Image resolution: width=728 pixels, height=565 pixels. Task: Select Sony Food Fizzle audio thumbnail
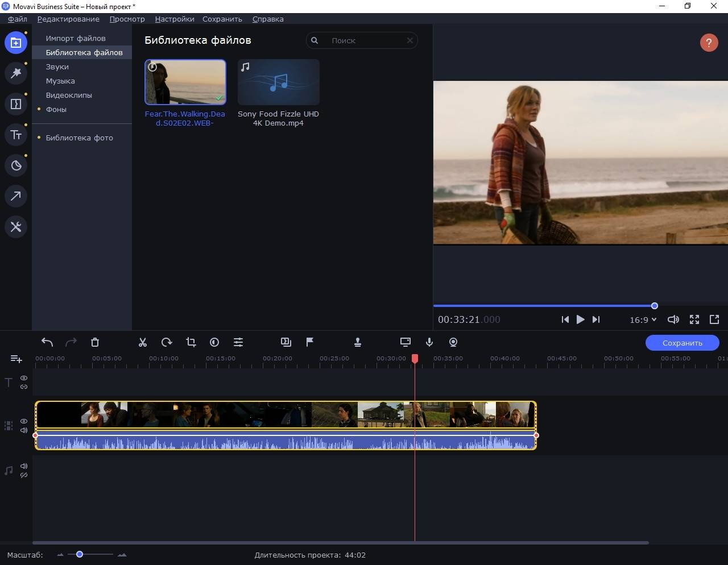[x=279, y=82]
